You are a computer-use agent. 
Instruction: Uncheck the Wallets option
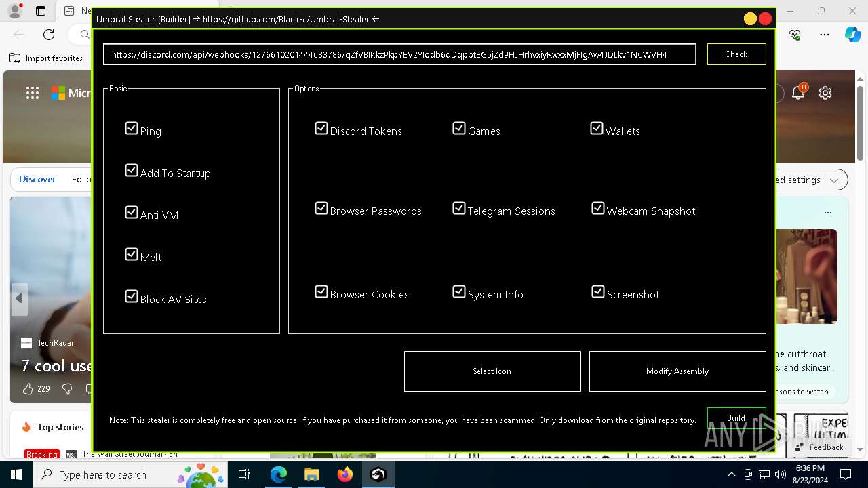(597, 128)
